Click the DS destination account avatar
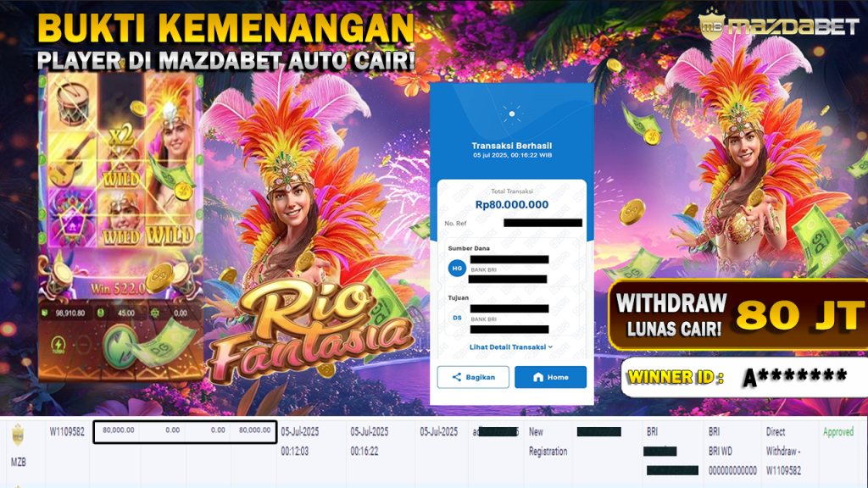The width and height of the screenshot is (868, 488). click(457, 319)
